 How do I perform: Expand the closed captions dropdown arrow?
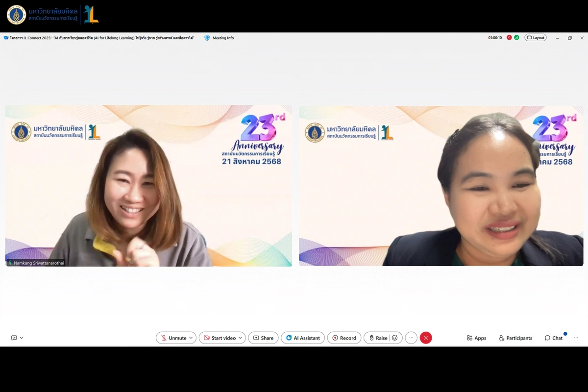coord(22,338)
